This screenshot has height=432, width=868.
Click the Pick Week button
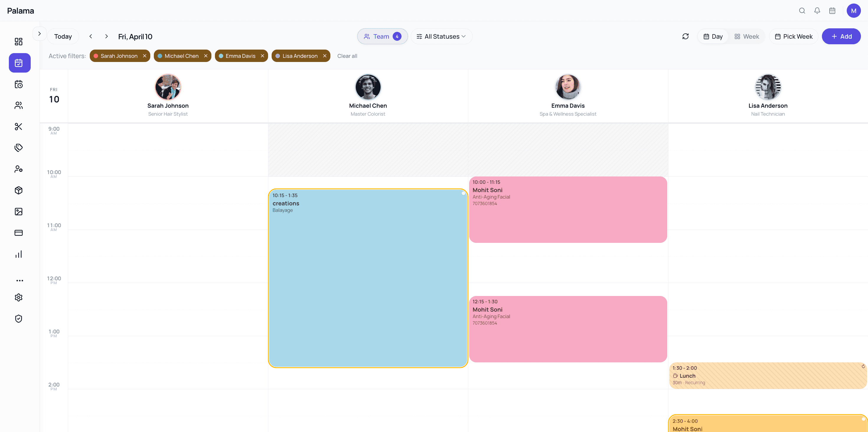pyautogui.click(x=794, y=36)
